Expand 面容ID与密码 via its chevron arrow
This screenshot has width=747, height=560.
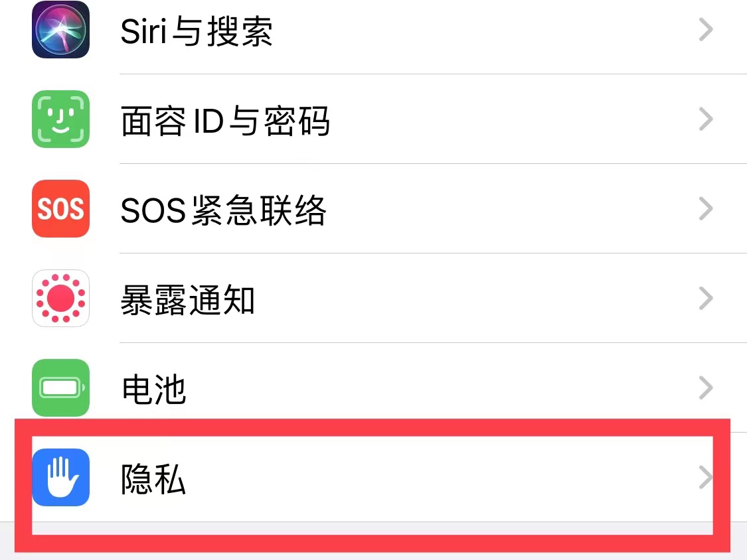tap(706, 119)
